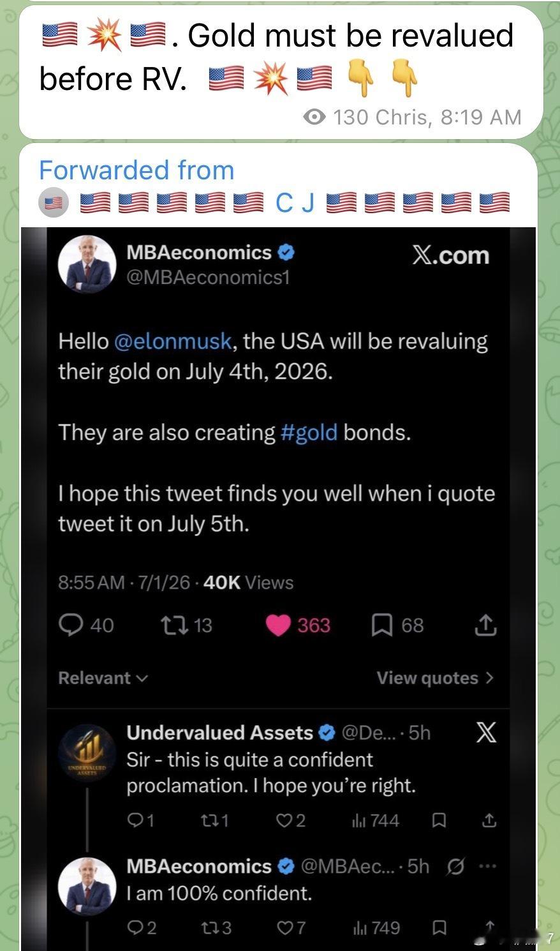Tap the pink heart showing 363 likes
The image size is (560, 951).
278,625
